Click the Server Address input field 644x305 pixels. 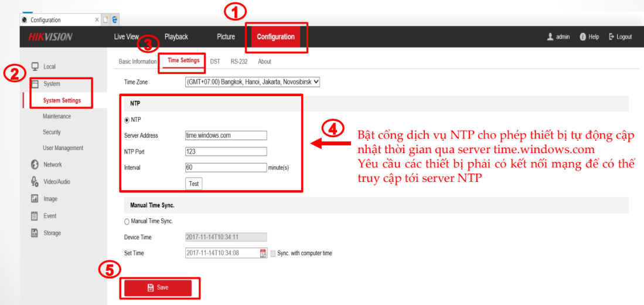226,135
